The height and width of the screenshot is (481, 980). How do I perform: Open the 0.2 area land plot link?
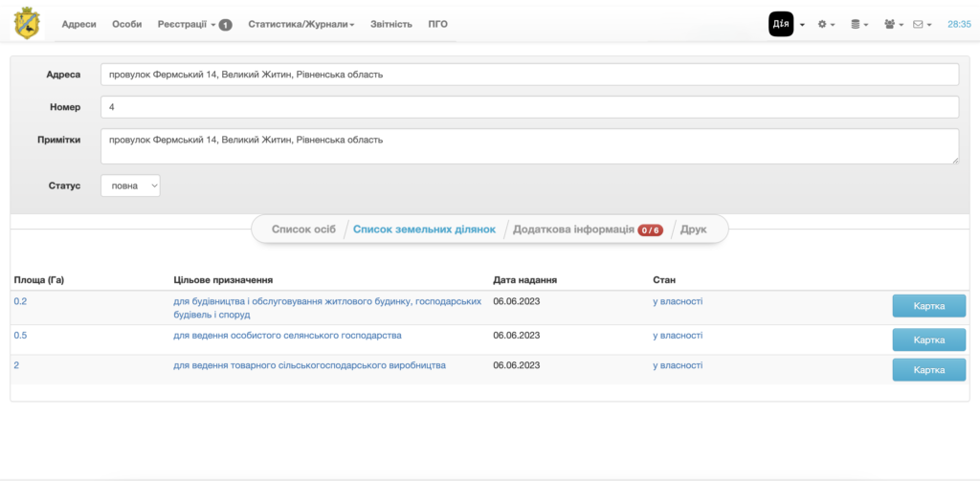[x=21, y=301]
